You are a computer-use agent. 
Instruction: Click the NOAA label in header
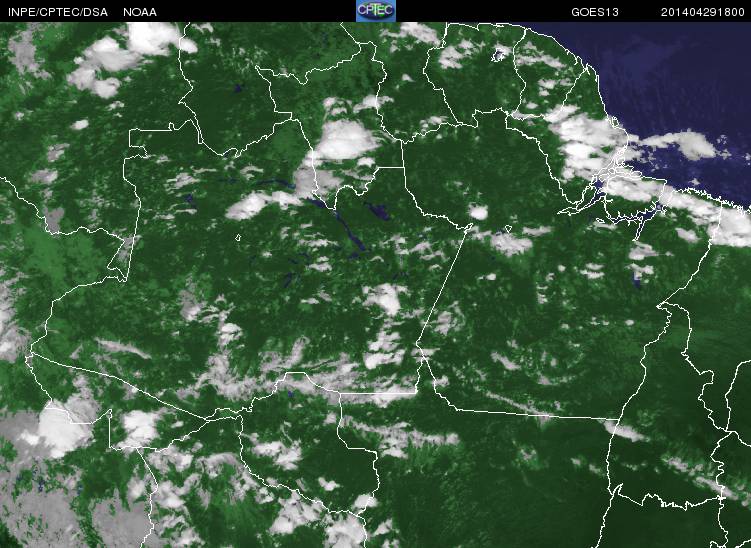[140, 12]
